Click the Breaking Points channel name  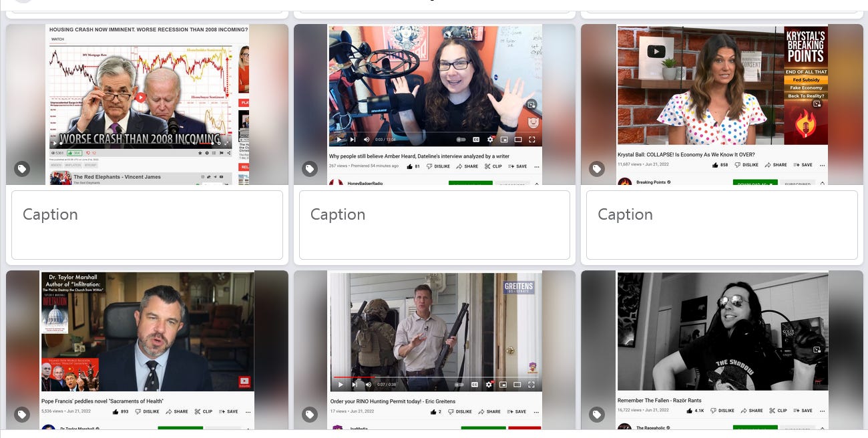pos(651,182)
